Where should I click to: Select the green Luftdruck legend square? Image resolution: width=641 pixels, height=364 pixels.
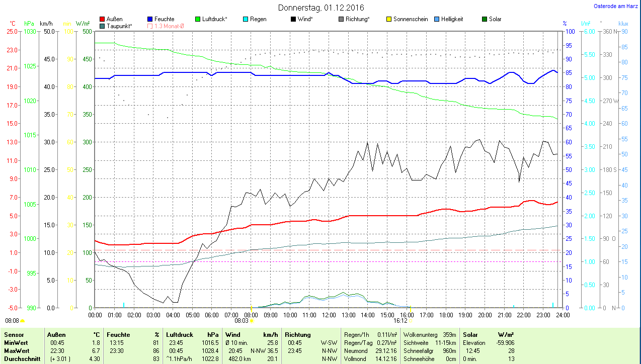pyautogui.click(x=198, y=19)
